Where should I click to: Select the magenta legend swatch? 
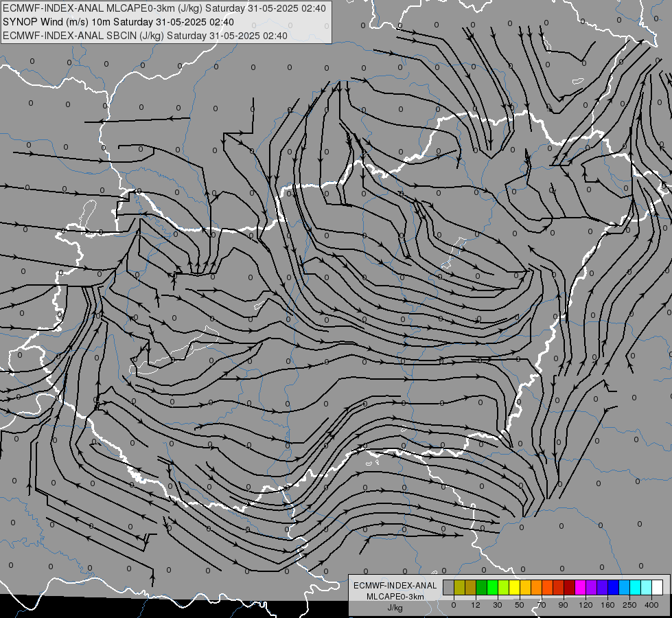(x=581, y=587)
